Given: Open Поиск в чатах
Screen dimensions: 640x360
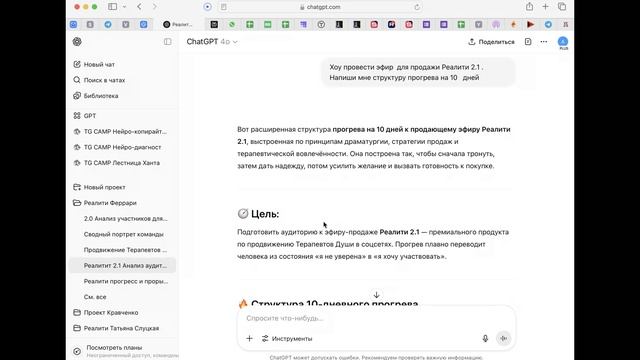Looking at the screenshot, I should pos(104,80).
